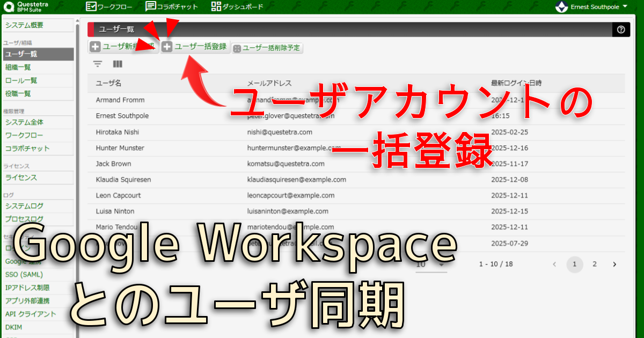Open the help question mark icon
The height and width of the screenshot is (338, 644).
[621, 30]
